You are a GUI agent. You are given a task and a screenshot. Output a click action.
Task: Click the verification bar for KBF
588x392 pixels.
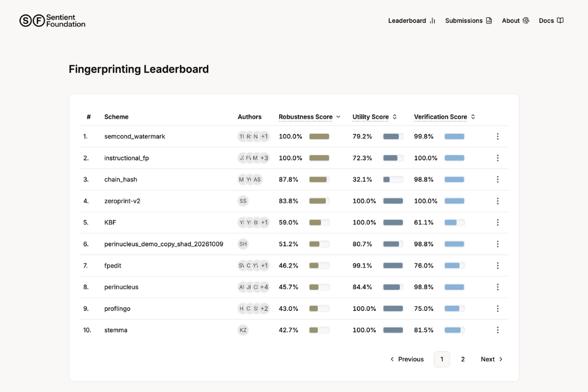click(455, 223)
